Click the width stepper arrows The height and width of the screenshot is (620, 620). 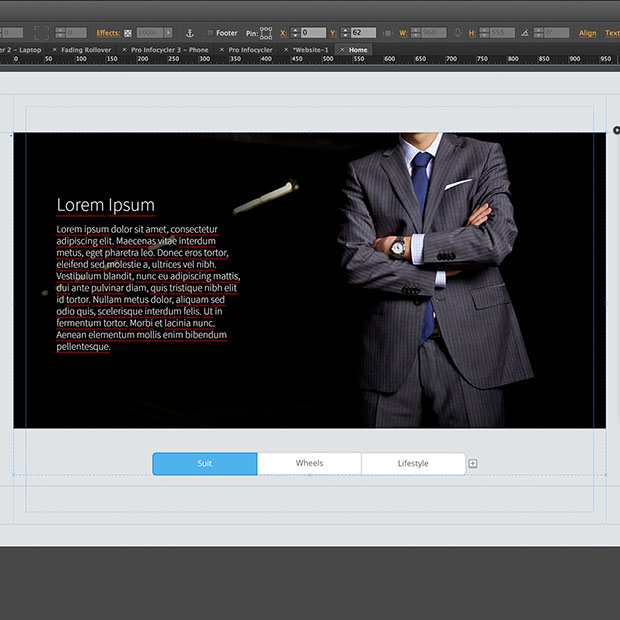click(415, 33)
